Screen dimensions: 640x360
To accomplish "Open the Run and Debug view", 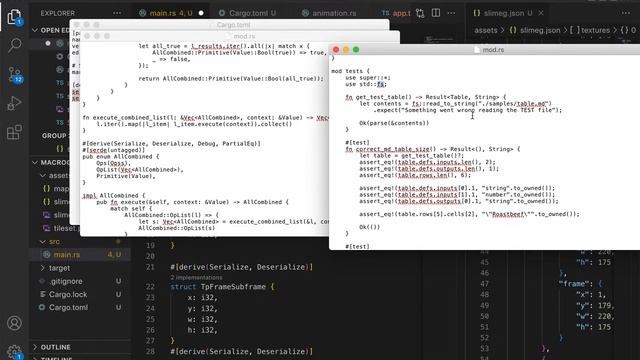I will pyautogui.click(x=14, y=103).
